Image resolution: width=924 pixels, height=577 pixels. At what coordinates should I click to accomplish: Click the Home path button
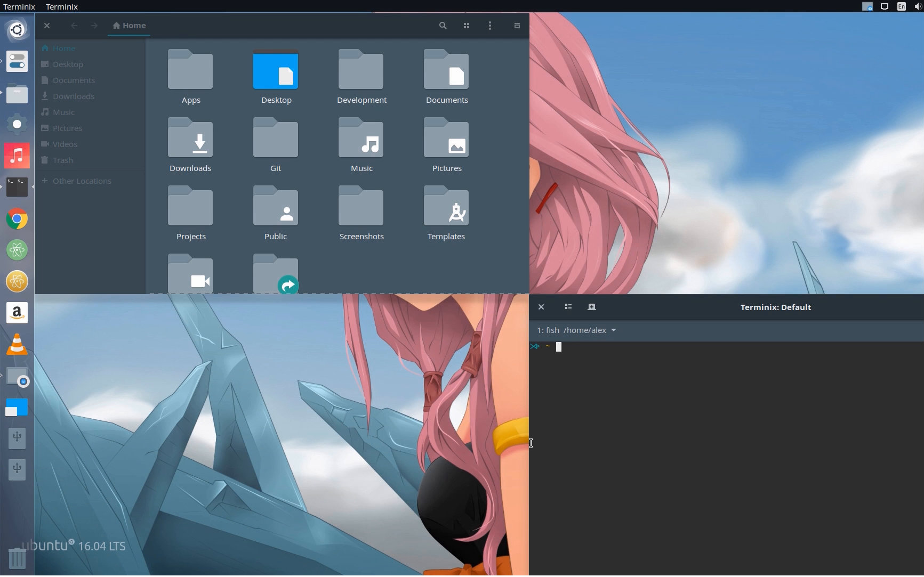pos(129,26)
